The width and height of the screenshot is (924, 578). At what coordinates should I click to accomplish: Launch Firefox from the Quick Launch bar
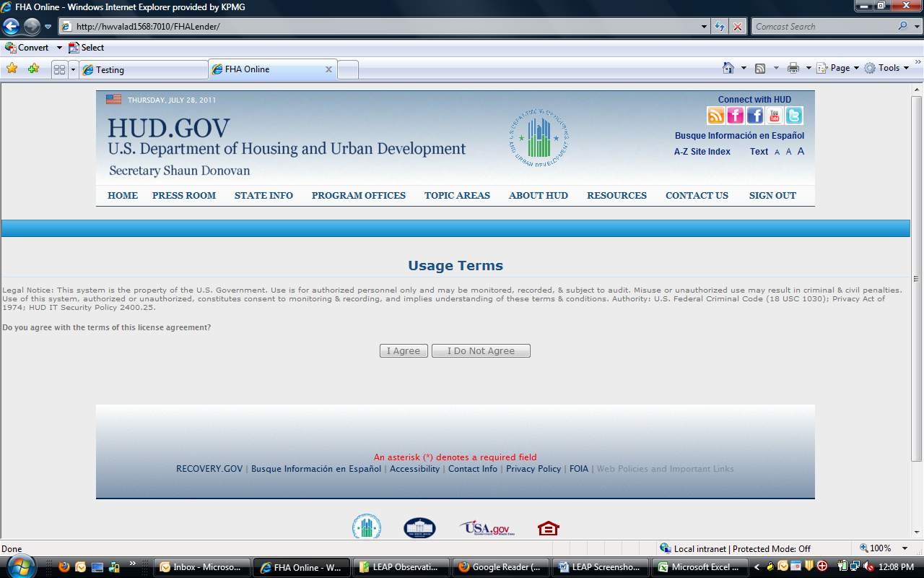[64, 567]
